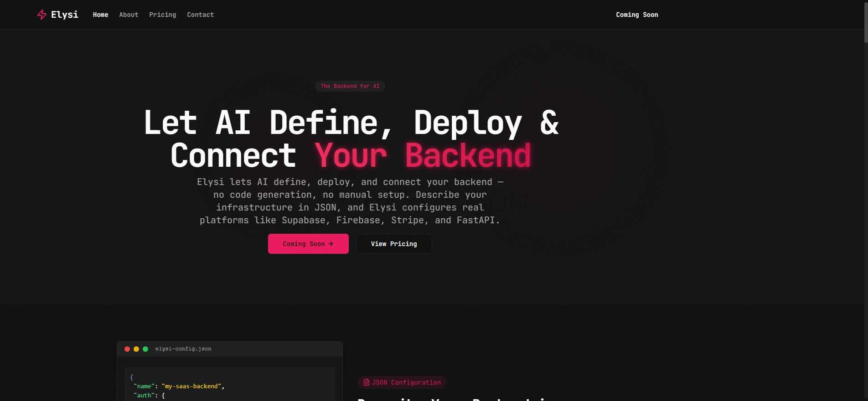Click the green dot in code window
The width and height of the screenshot is (868, 401).
point(145,349)
